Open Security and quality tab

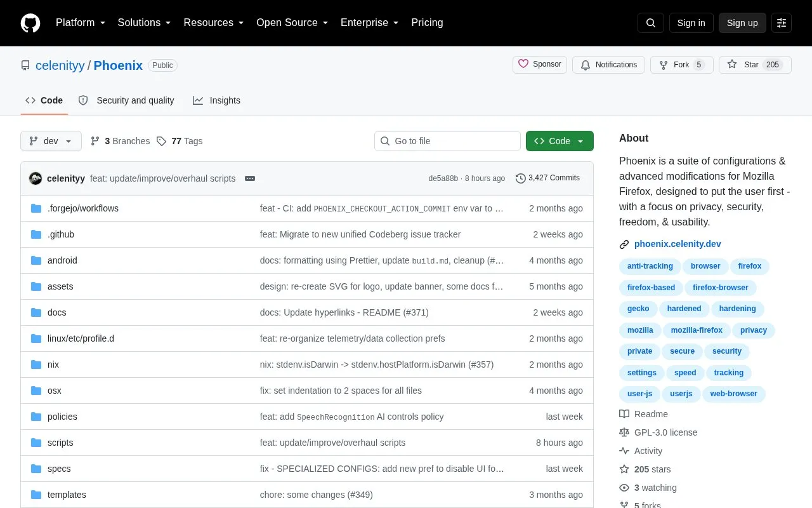(126, 100)
